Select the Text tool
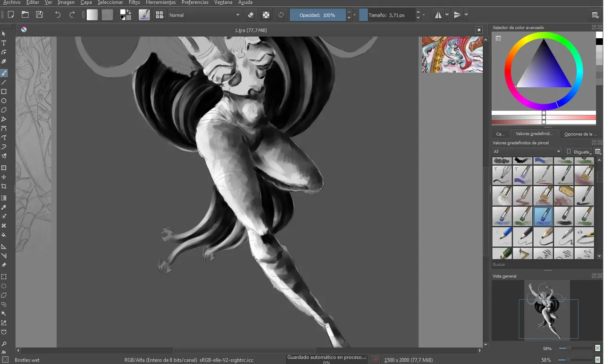Viewport: 604px width, 364px height. pyautogui.click(x=4, y=43)
